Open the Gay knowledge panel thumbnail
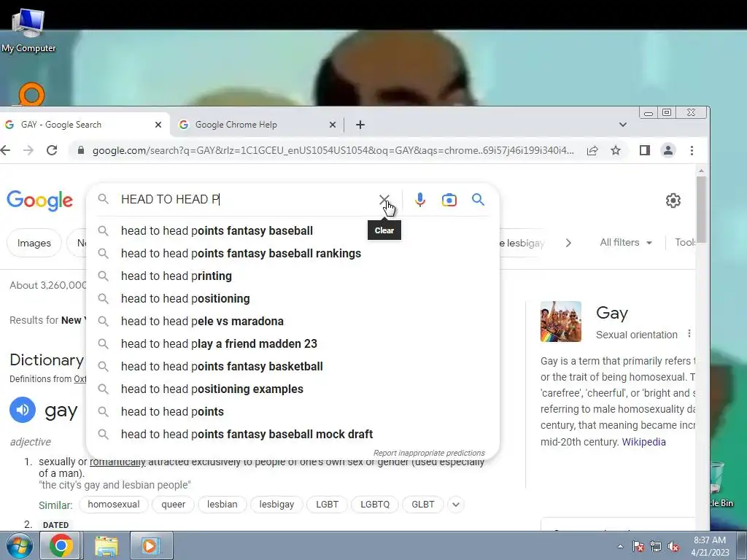This screenshot has width=747, height=560. tap(561, 322)
